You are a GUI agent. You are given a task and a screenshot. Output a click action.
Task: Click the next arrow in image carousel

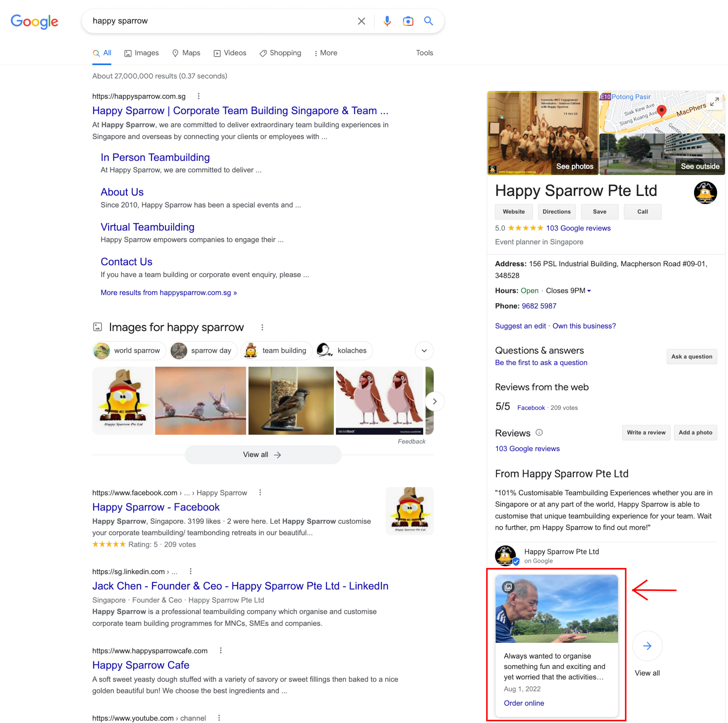(435, 401)
